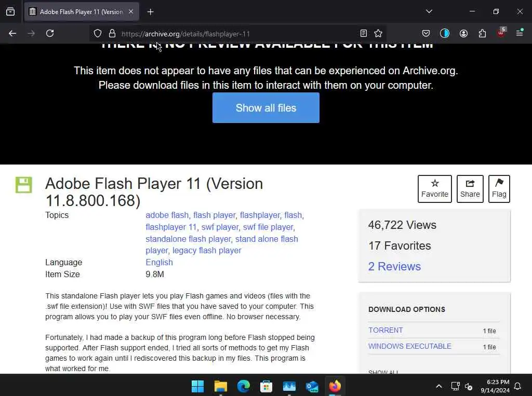Bookmark this page with the star icon

pyautogui.click(x=378, y=33)
